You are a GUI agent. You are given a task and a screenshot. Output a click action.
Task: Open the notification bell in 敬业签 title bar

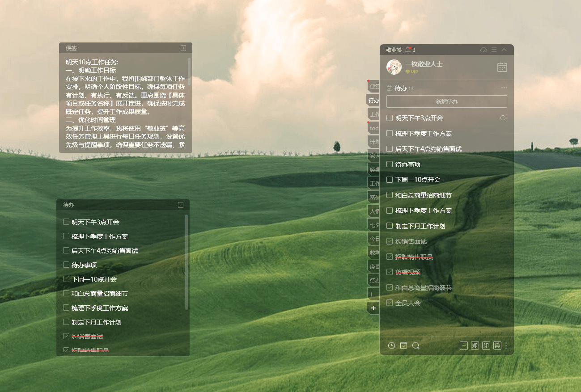[408, 50]
